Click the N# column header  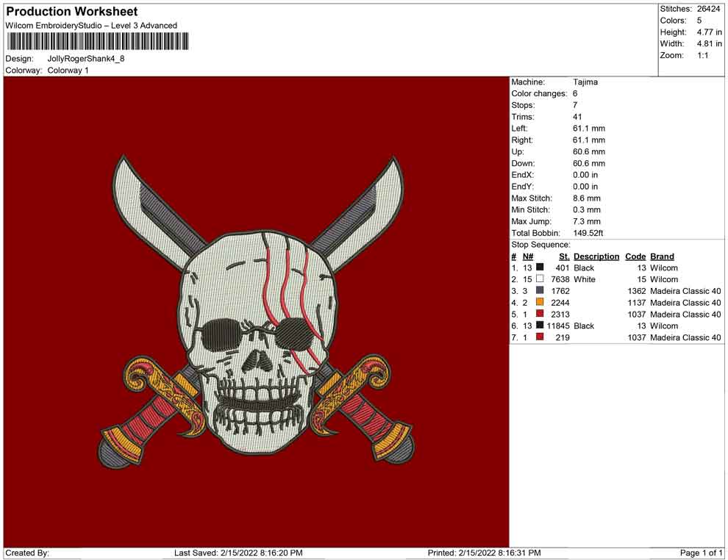click(x=528, y=256)
